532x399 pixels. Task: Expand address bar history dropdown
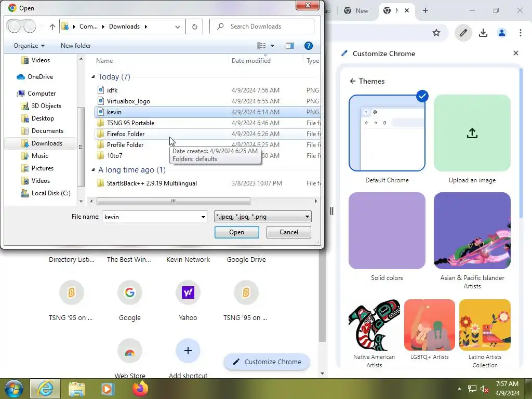tap(178, 26)
